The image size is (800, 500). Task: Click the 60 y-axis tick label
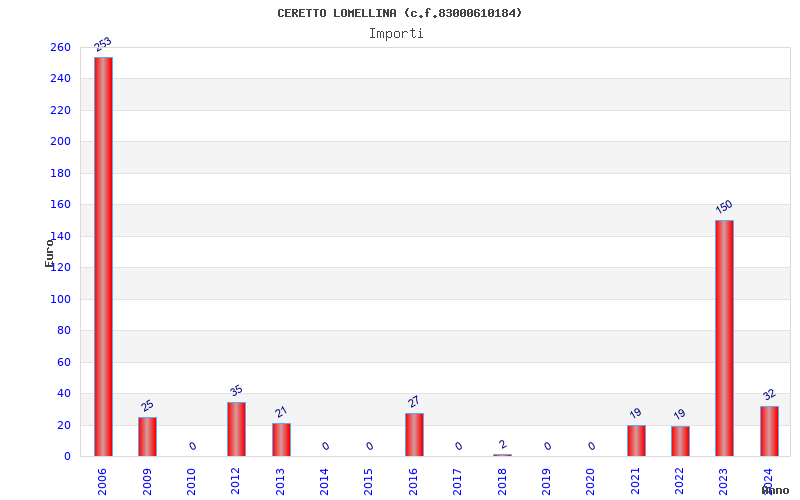click(x=64, y=362)
